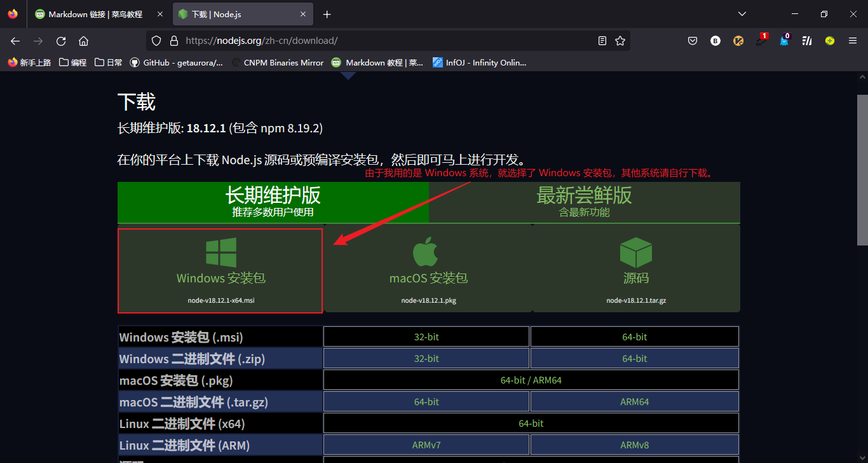Show tracking protection shield info

(156, 41)
